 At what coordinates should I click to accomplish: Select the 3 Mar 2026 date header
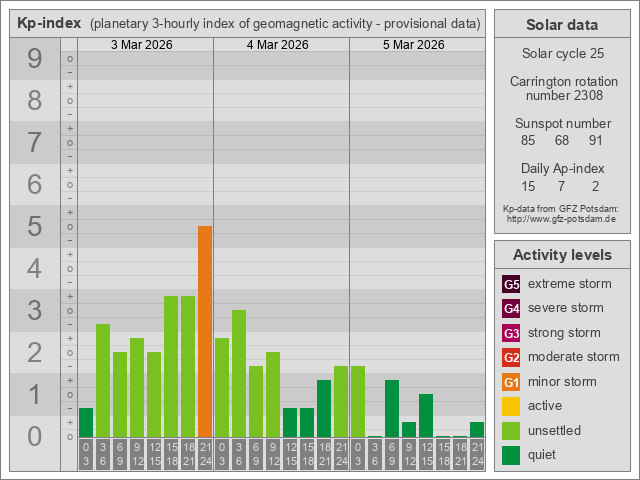140,45
